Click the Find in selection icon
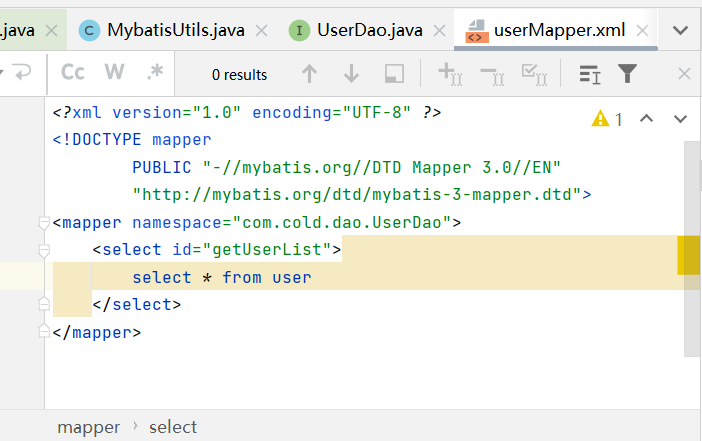This screenshot has height=441, width=702. tap(394, 74)
